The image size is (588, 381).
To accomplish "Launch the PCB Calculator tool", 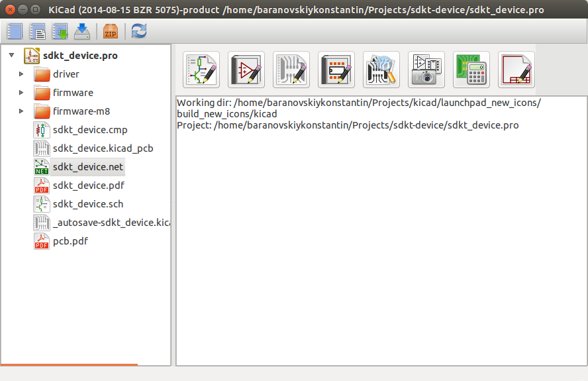I will [471, 70].
